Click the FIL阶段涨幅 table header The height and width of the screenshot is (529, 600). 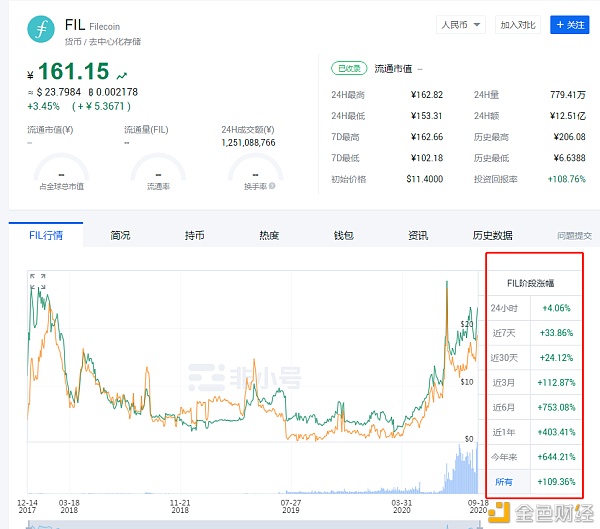click(530, 283)
